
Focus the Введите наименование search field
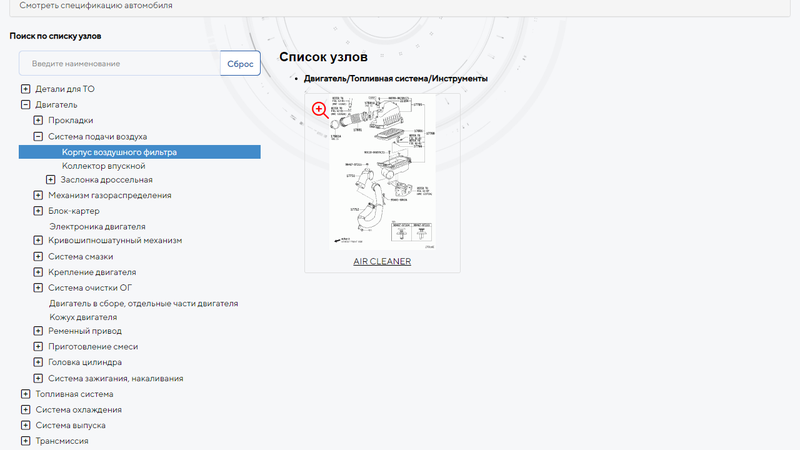pyautogui.click(x=120, y=64)
